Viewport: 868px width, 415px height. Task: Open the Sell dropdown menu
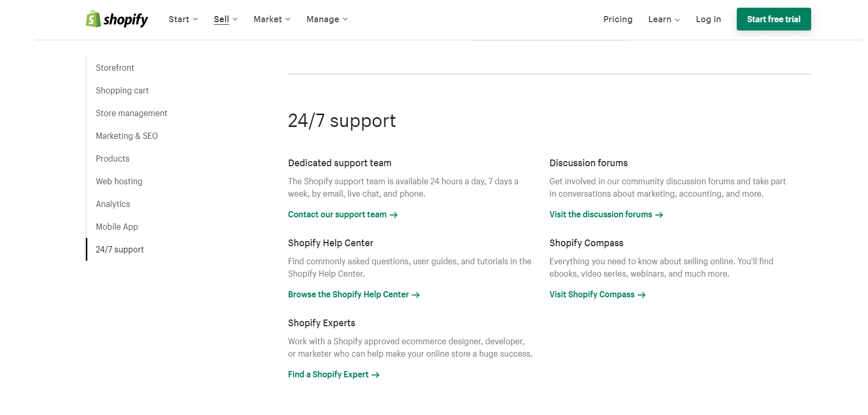pyautogui.click(x=226, y=19)
